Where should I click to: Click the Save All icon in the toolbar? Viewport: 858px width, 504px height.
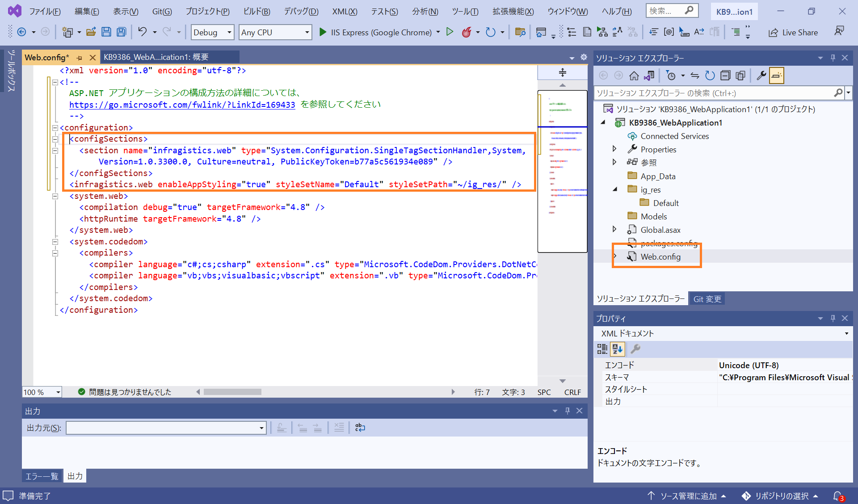(x=121, y=32)
